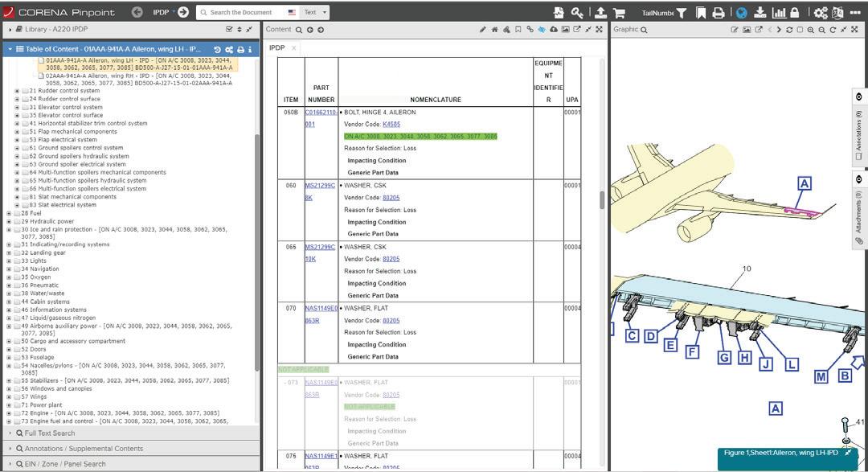Open the settings gears icon
The height and width of the screenshot is (472, 868).
point(821,12)
